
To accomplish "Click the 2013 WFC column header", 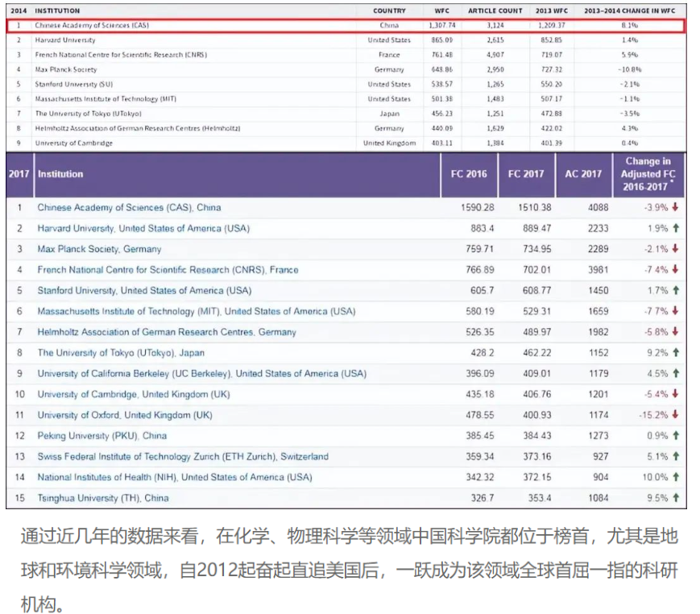I will pyautogui.click(x=552, y=10).
